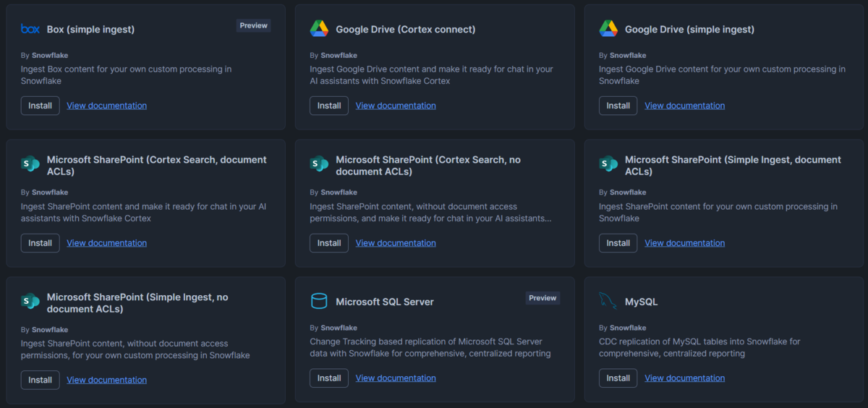Viewport: 868px width, 408px height.
Task: Click the Google Drive (Cortex connect) logo
Action: (319, 29)
